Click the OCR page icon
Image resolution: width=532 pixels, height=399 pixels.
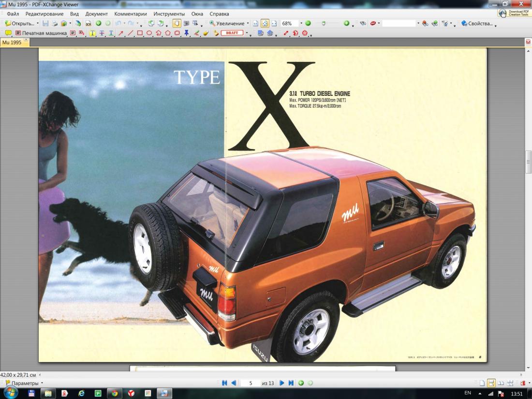[88, 23]
